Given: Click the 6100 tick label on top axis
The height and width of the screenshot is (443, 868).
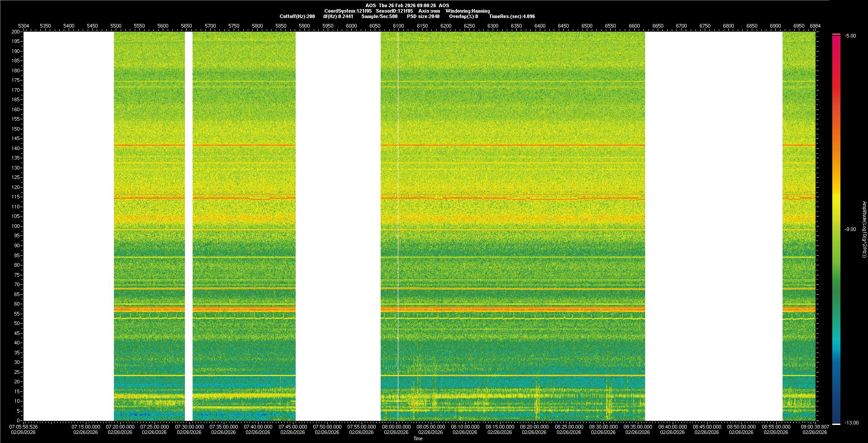Looking at the screenshot, I should (x=398, y=26).
